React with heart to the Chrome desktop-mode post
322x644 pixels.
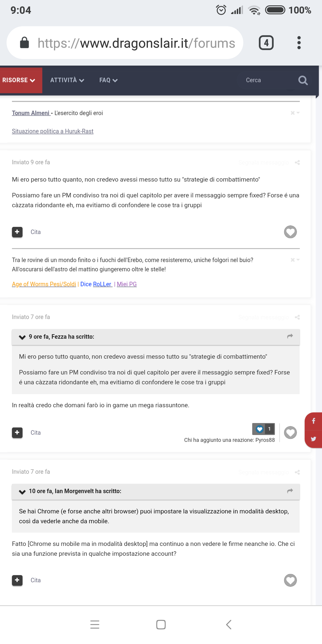pos(290,580)
